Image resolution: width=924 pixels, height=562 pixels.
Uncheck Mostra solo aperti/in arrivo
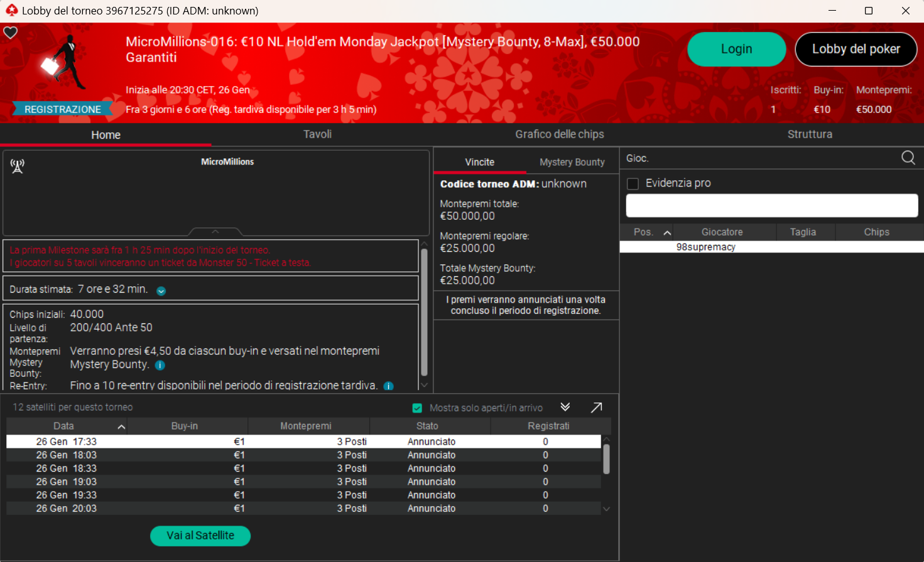[x=417, y=408]
